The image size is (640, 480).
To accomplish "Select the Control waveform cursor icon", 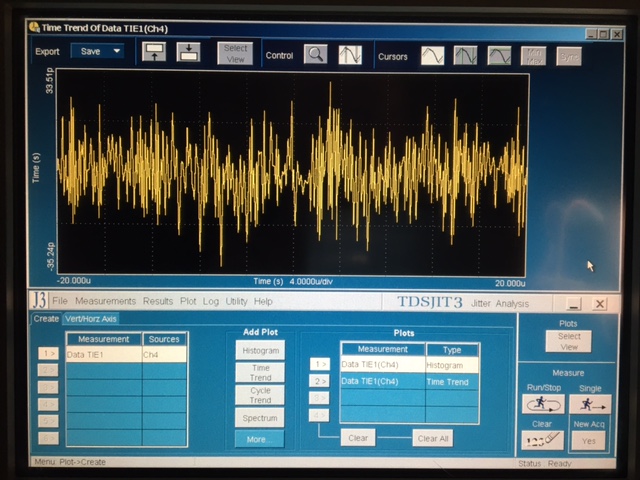I will point(350,55).
